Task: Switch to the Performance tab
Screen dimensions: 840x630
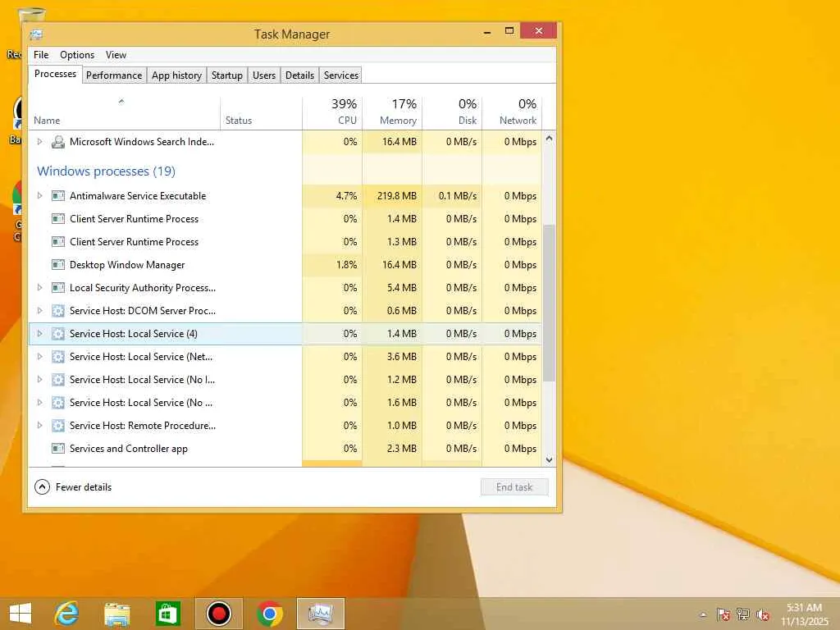Action: [x=114, y=75]
